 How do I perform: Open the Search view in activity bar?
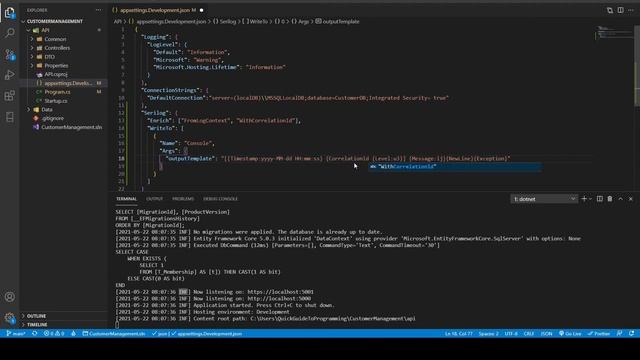coord(9,33)
